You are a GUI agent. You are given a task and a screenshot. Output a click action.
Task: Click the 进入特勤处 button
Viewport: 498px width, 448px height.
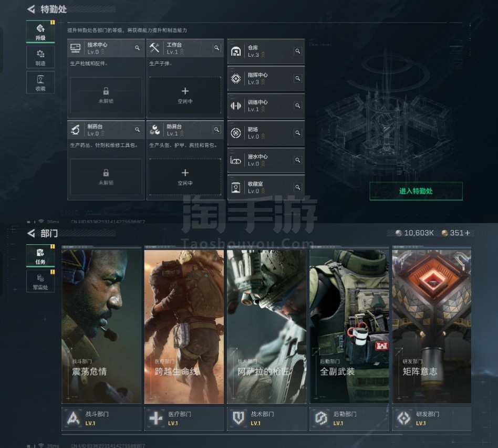tap(416, 191)
